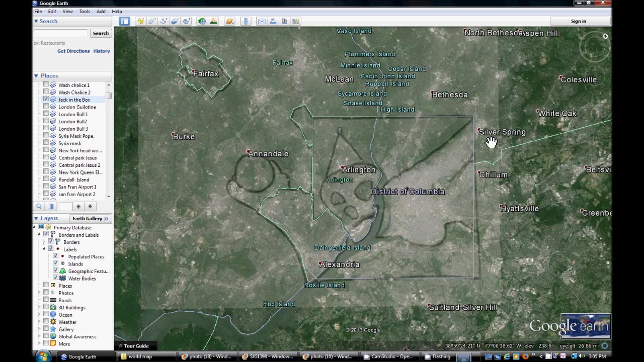Uncheck the Populated Places layer checkbox
Image resolution: width=644 pixels, height=362 pixels.
(x=56, y=256)
